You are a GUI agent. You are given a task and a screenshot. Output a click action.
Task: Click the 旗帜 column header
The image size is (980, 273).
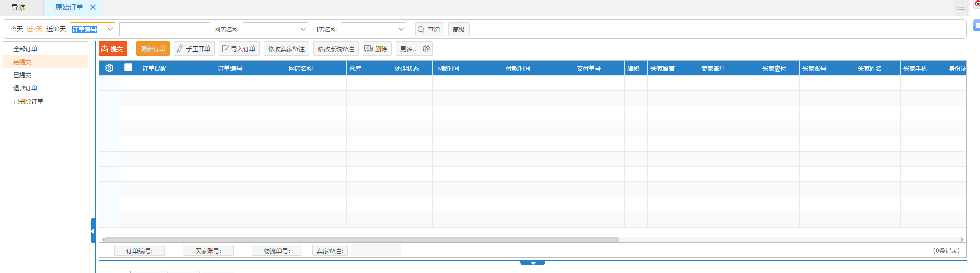[636, 68]
